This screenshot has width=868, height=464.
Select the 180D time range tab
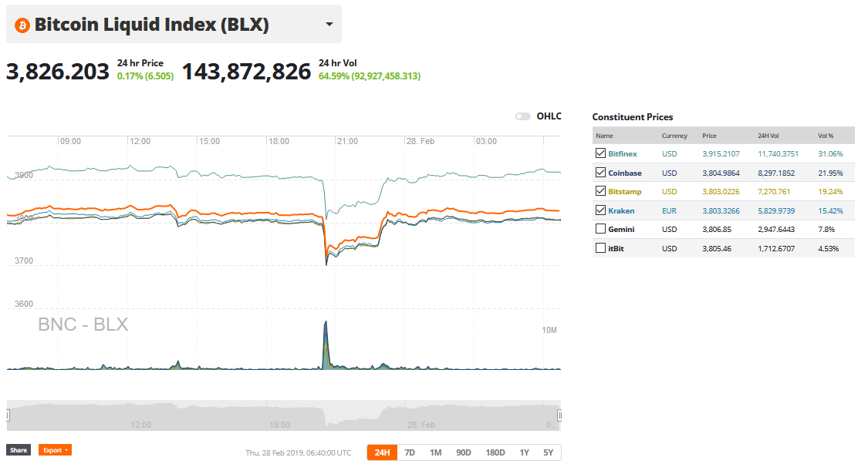495,452
